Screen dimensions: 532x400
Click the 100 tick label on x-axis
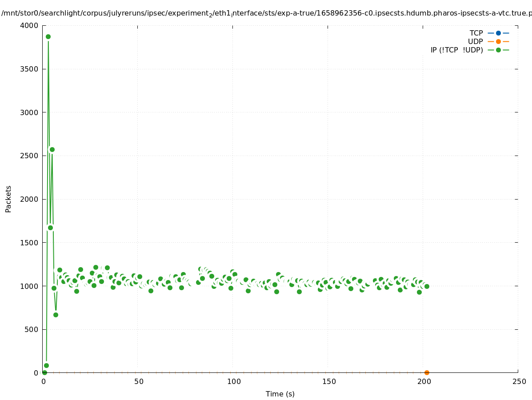pyautogui.click(x=234, y=381)
